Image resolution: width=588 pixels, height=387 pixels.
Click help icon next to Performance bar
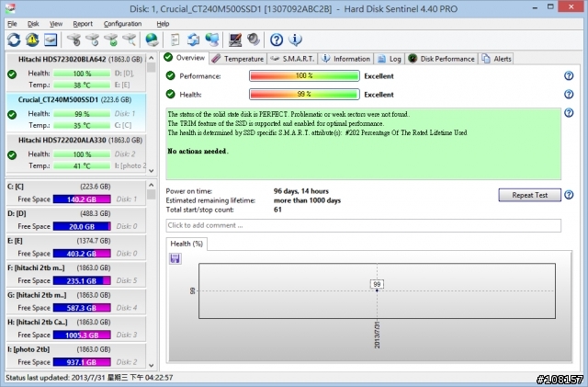pyautogui.click(x=569, y=75)
